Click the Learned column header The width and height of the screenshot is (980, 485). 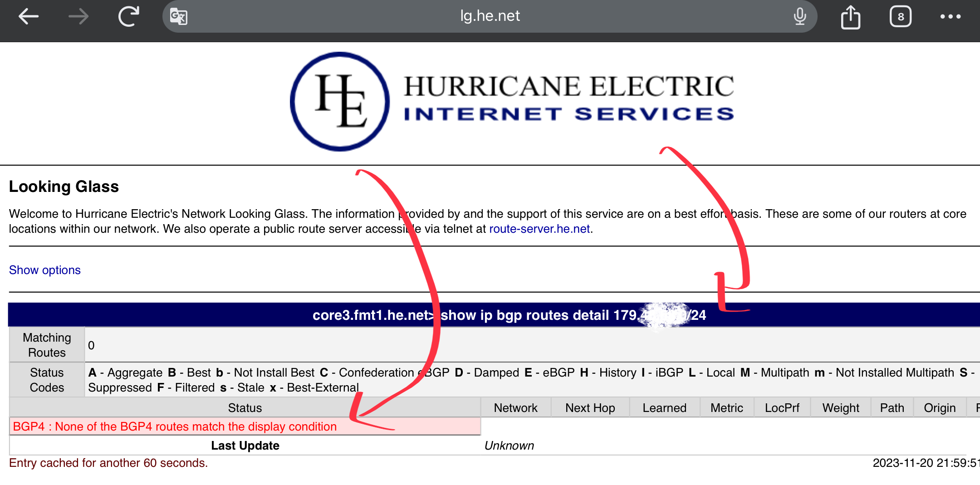665,408
